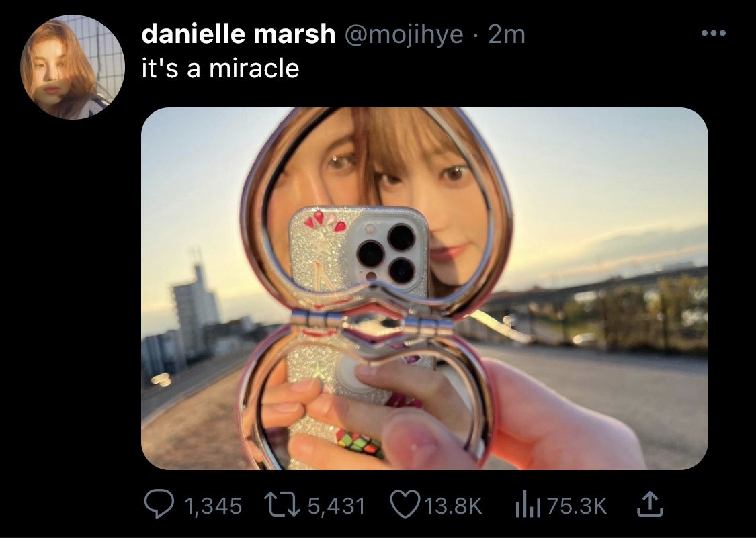Click the display name danielle marsh
756x538 pixels.
point(238,34)
